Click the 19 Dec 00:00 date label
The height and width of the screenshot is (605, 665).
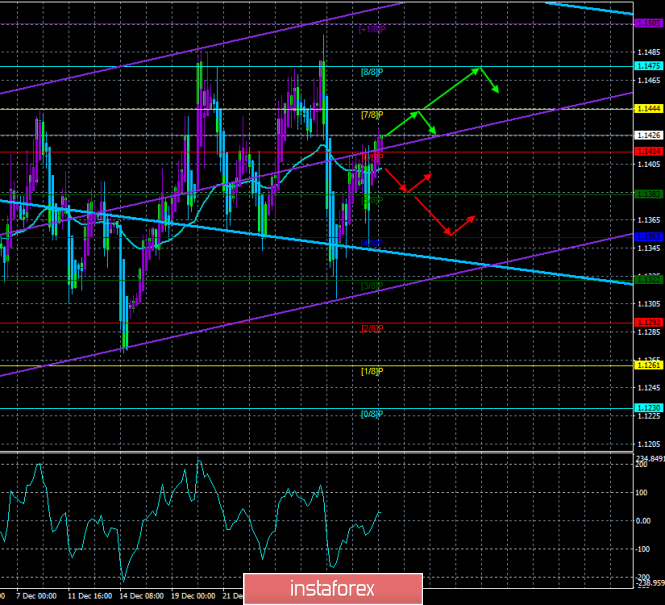pyautogui.click(x=191, y=595)
